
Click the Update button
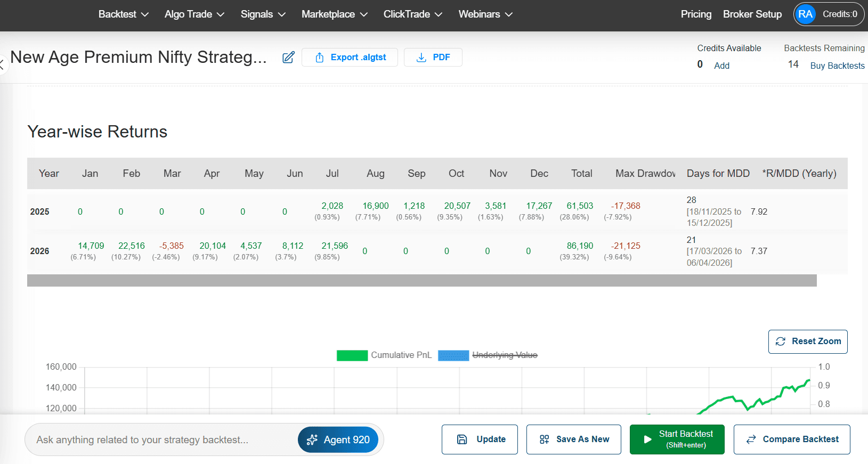pyautogui.click(x=480, y=439)
